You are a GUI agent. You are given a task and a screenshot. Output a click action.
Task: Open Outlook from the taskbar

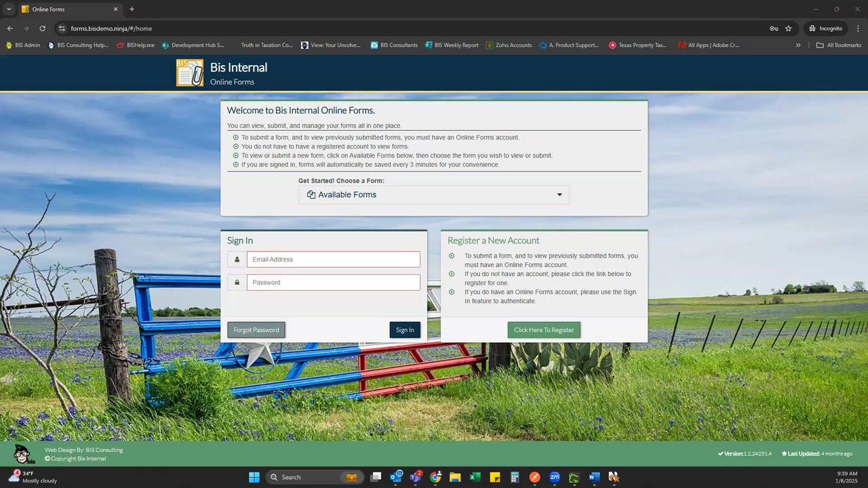[x=396, y=477]
